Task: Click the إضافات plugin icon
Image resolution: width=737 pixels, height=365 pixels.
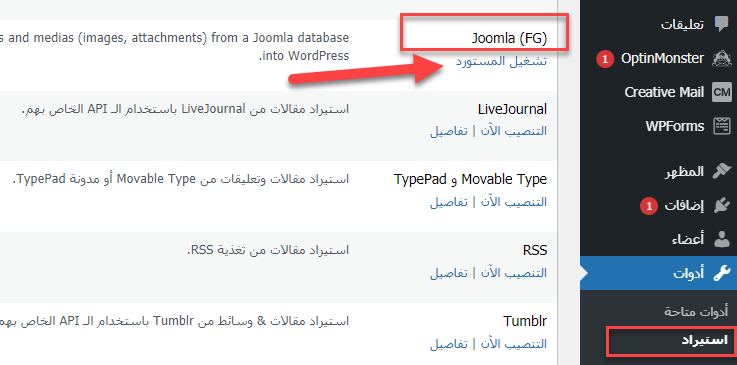Action: [x=721, y=205]
